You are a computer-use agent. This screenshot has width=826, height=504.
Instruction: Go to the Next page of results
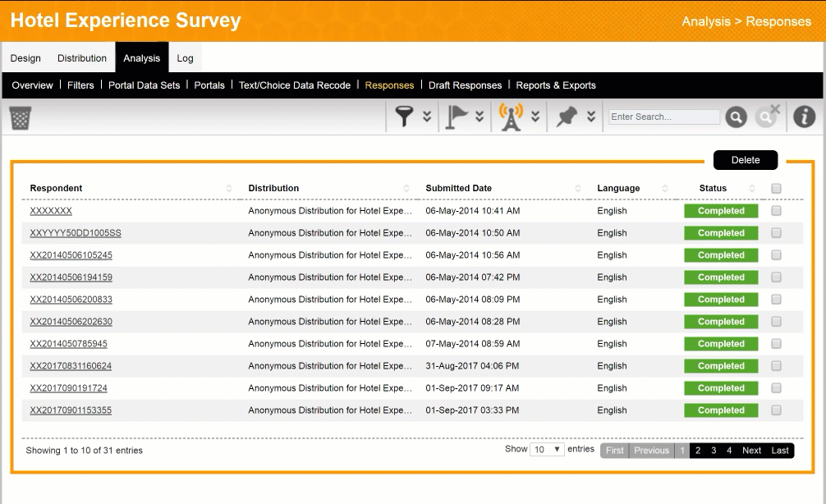[x=751, y=451]
